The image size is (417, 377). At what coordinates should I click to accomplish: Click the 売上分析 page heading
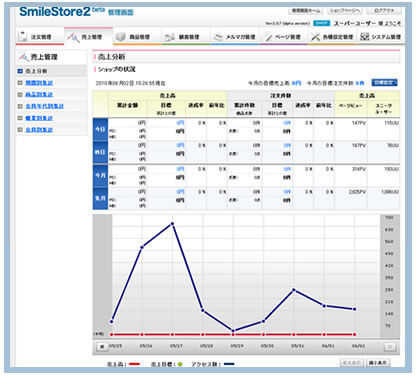pyautogui.click(x=111, y=57)
